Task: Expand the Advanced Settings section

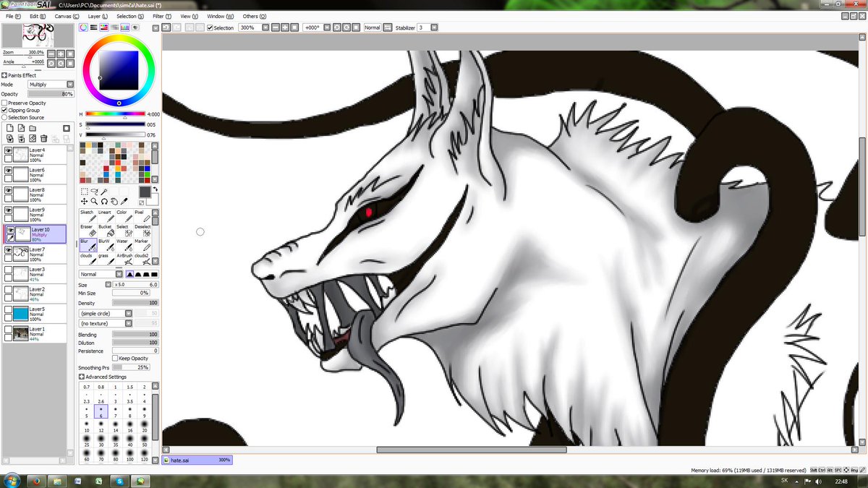Action: [x=82, y=376]
